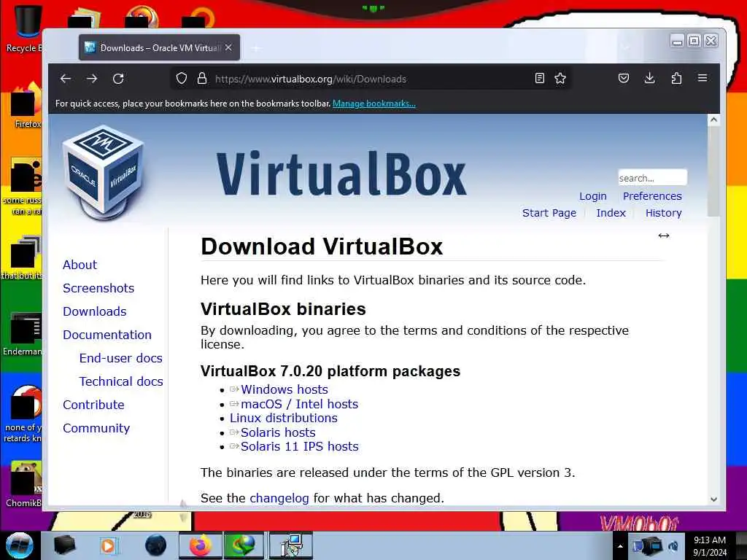Open the changelog link

(279, 498)
